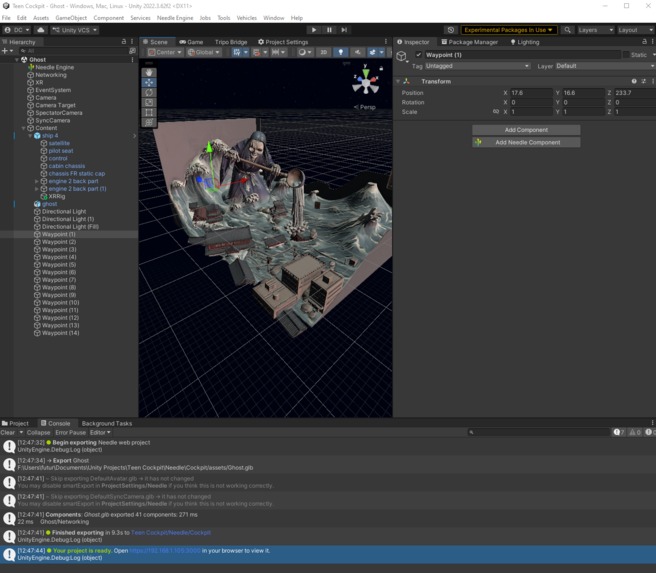Viewport: 656px width, 573px height.
Task: Toggle scene audio button
Action: pos(357,52)
